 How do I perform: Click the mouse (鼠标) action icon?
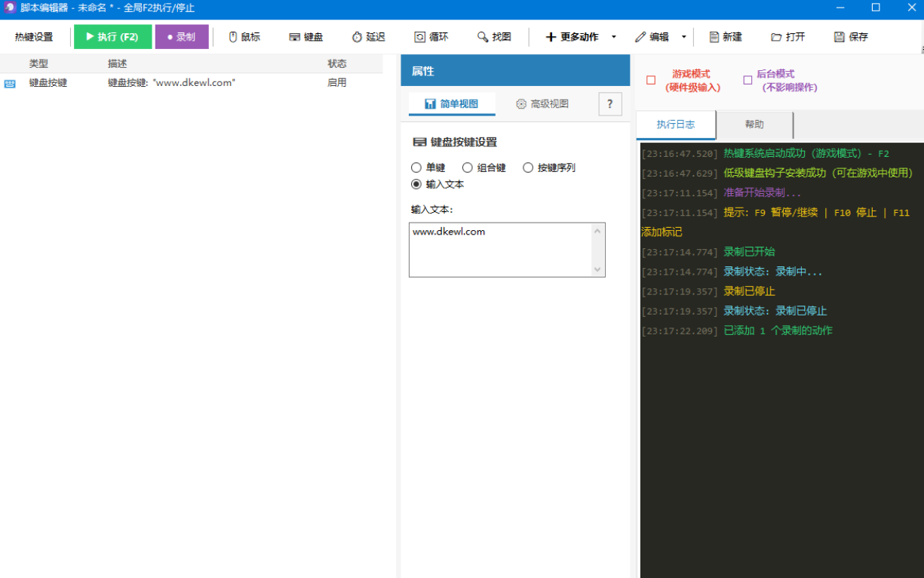[x=233, y=37]
